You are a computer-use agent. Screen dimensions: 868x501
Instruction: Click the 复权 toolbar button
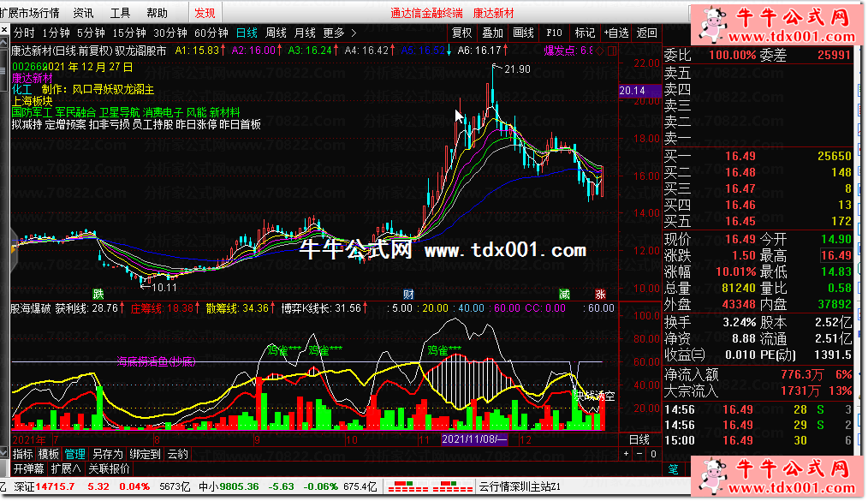(x=461, y=33)
